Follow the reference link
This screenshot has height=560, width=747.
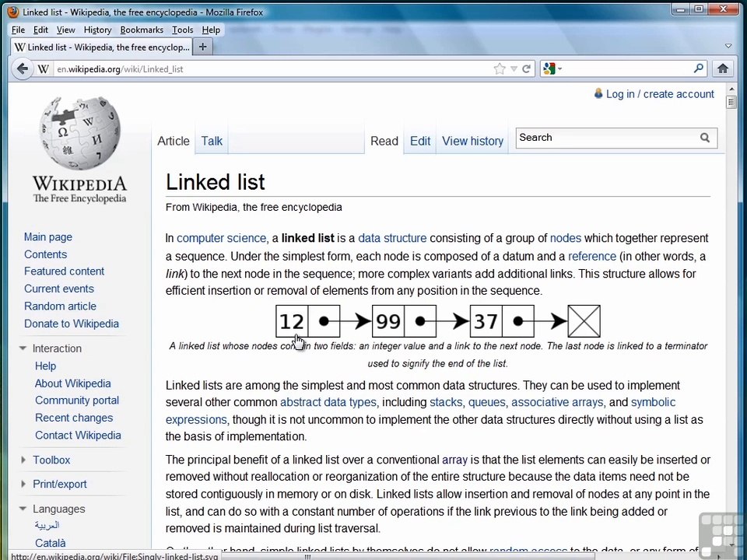coord(592,256)
